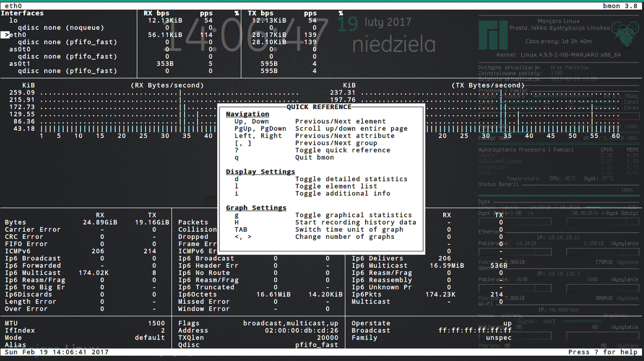Viewport: 644px width, 361px height.
Task: Click the Toggle graphical statistics entry
Action: [x=353, y=215]
